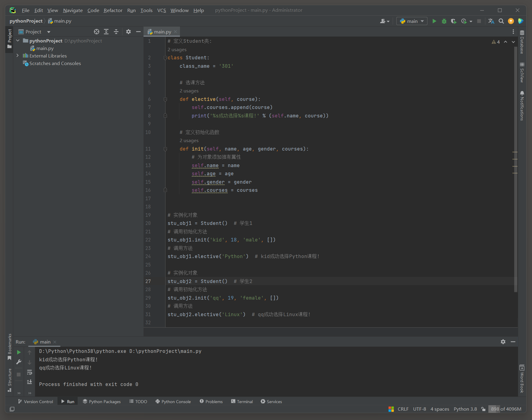The width and height of the screenshot is (532, 420).
Task: Toggle soft-wrap in Run console
Action: [29, 372]
